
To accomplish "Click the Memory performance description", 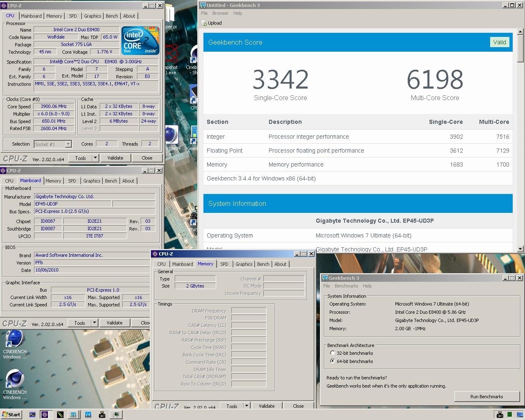I will 296,164.
